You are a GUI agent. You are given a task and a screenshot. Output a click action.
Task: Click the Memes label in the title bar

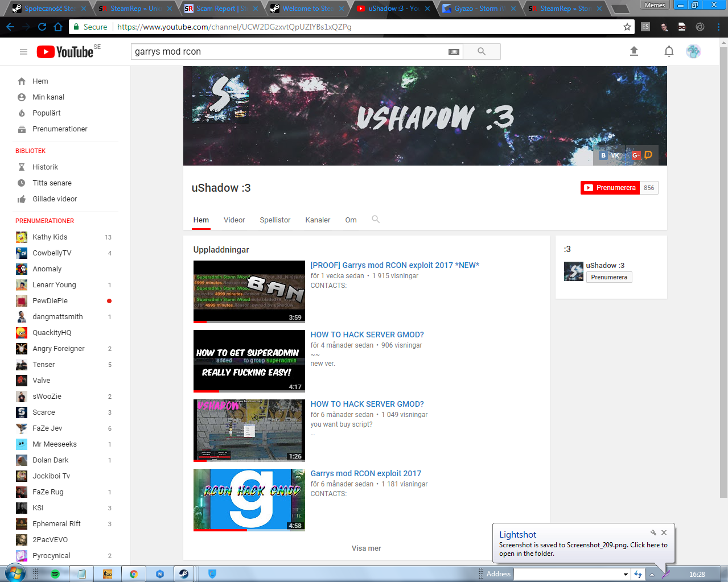[655, 5]
